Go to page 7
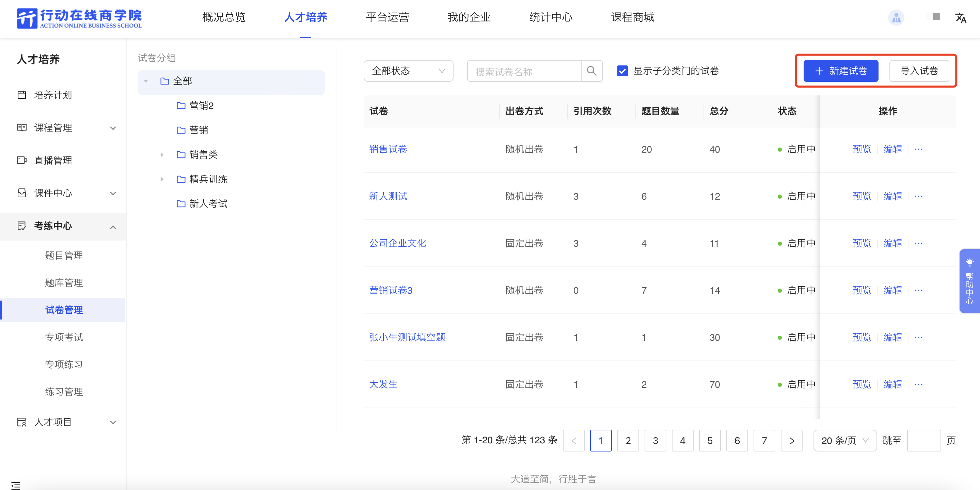980x490 pixels. click(764, 441)
